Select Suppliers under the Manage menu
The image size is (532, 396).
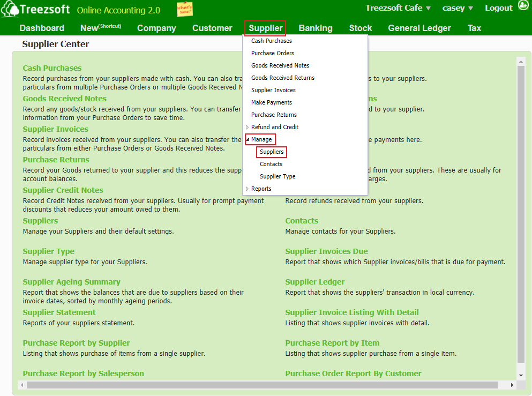coord(272,152)
